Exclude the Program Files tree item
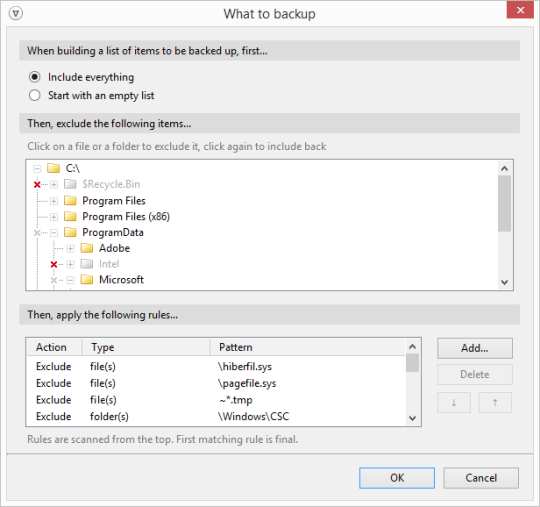 coord(114,200)
